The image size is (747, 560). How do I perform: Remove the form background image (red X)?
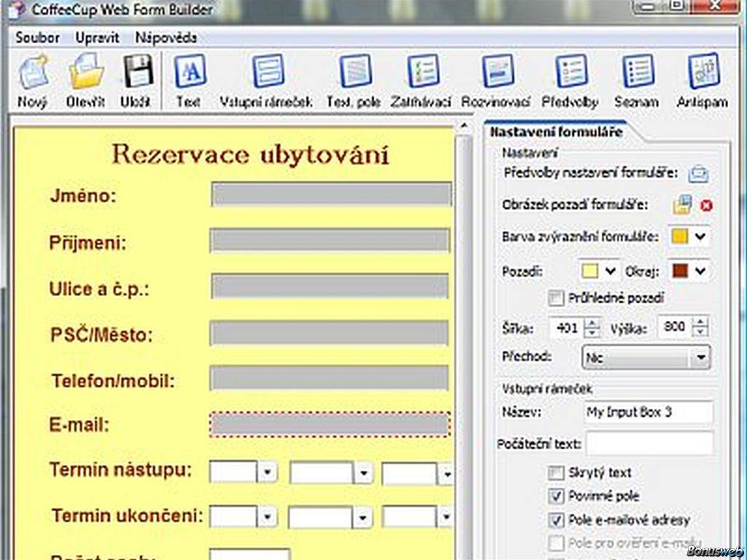tap(705, 206)
